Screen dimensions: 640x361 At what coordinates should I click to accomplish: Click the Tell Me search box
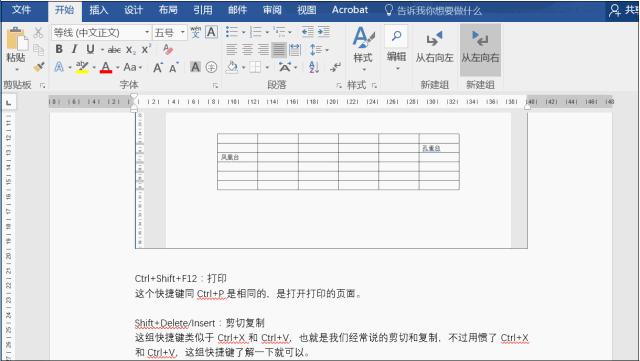pyautogui.click(x=433, y=10)
